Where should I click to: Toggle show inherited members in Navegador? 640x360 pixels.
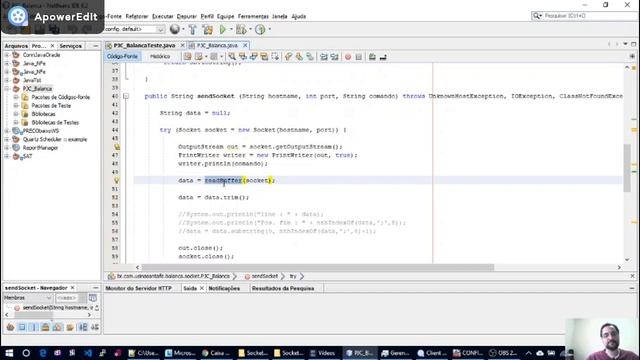click(x=10, y=327)
